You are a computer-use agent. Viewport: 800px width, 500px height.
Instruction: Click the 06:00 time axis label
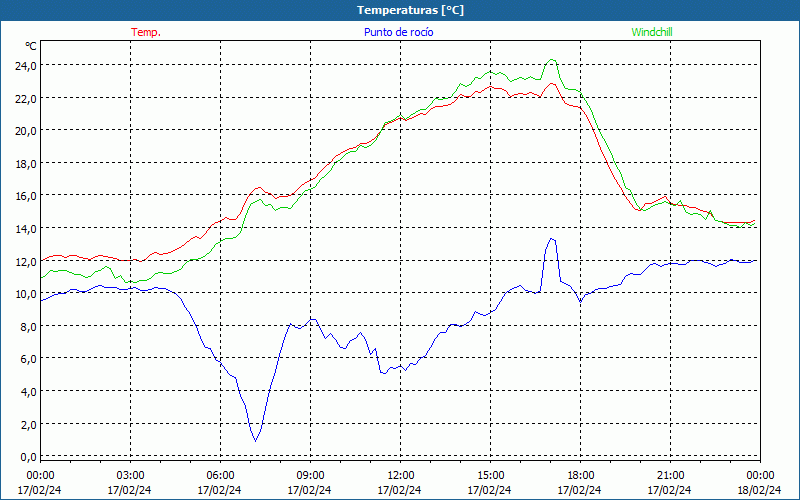tap(220, 476)
